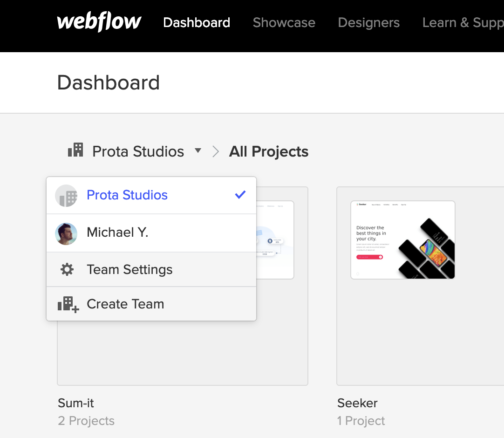The image size is (504, 438).
Task: Click the grey team avatar in dropdown
Action: (66, 196)
